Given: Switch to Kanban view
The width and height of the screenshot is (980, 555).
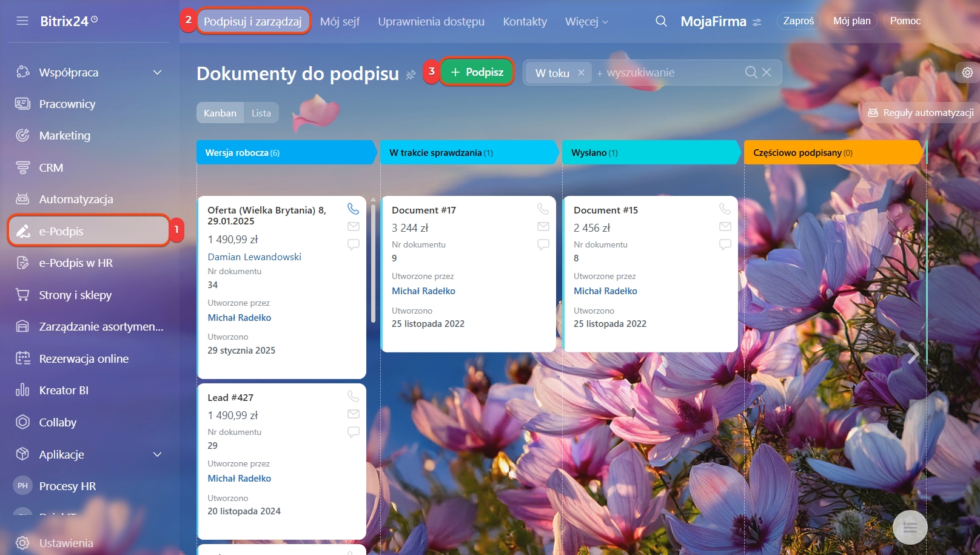Looking at the screenshot, I should point(220,113).
